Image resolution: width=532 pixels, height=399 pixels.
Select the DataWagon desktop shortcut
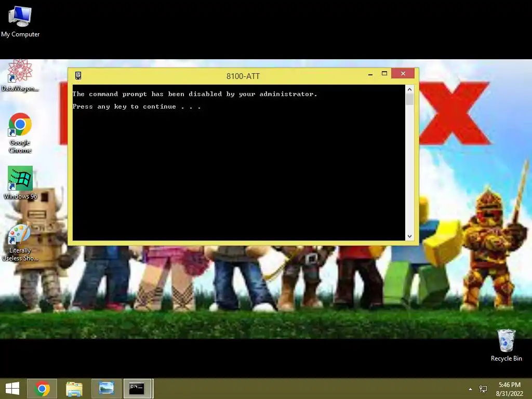point(20,76)
